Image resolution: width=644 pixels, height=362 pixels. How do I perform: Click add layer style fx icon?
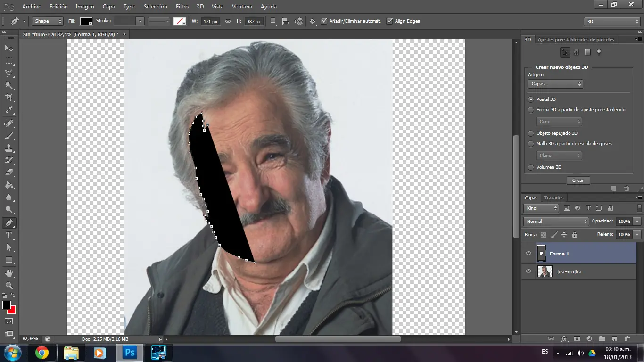click(x=564, y=339)
